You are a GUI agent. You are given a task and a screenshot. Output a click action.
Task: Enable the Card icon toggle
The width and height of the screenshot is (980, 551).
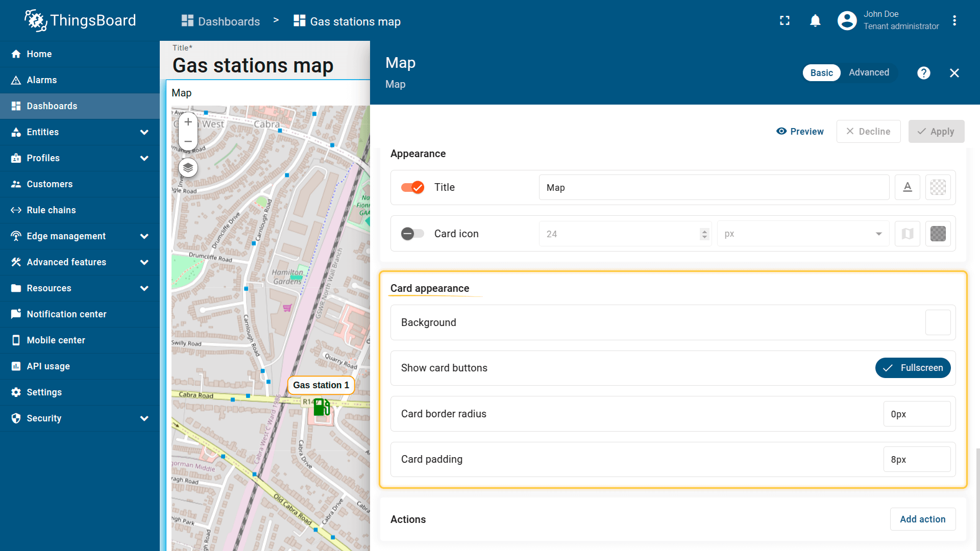point(412,234)
